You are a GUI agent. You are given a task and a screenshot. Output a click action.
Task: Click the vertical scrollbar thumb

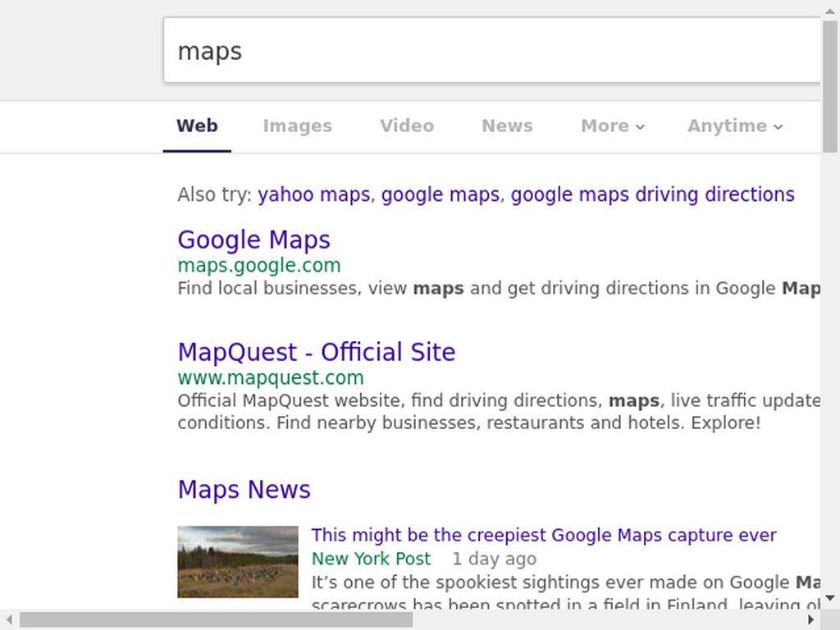[x=830, y=87]
